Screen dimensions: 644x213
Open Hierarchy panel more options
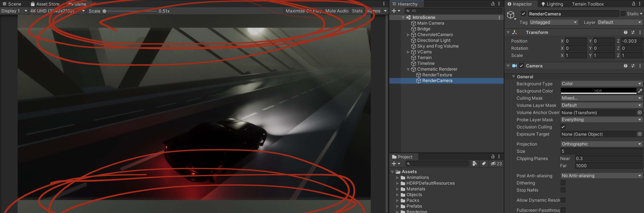[499, 4]
